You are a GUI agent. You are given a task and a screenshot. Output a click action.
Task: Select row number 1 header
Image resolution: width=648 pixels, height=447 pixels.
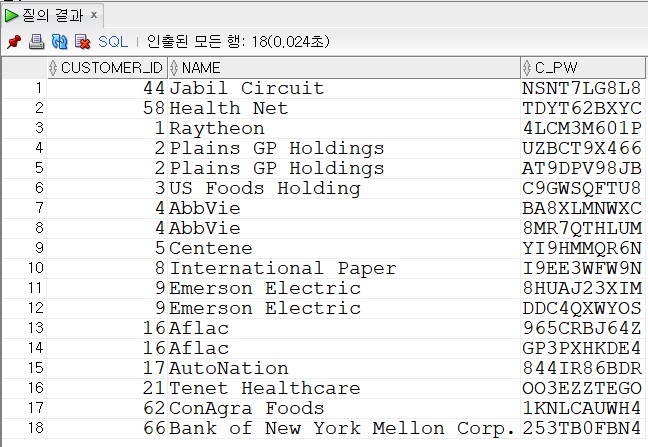(24, 88)
